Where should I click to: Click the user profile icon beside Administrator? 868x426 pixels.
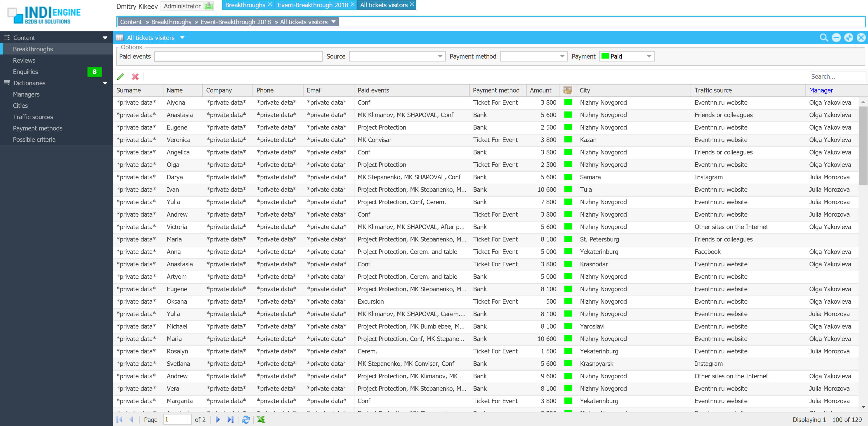pos(209,6)
